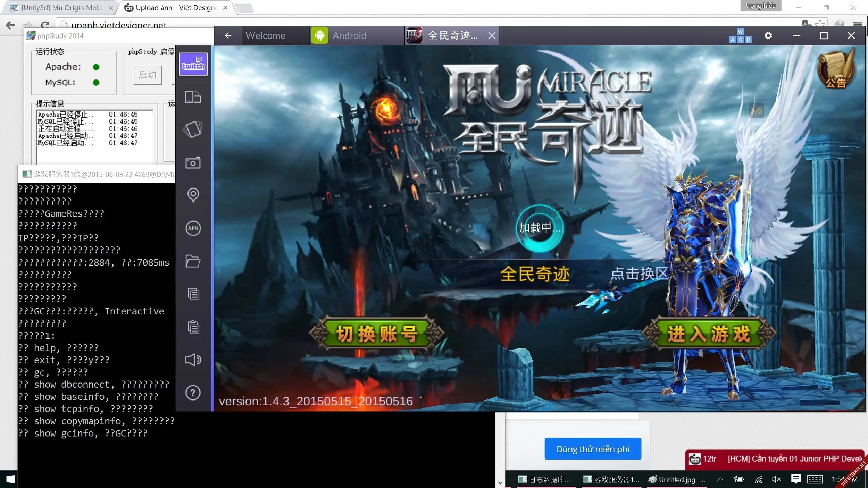Click the install APK icon

pos(193,228)
